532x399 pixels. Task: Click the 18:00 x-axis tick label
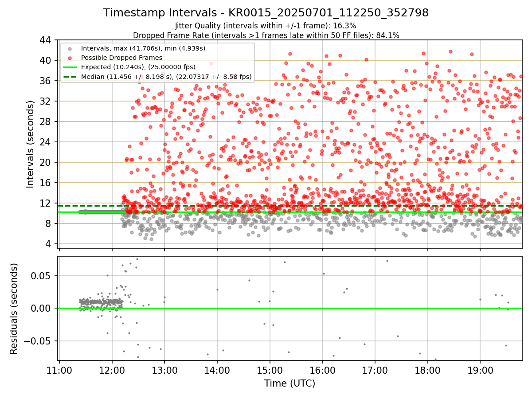tap(427, 370)
